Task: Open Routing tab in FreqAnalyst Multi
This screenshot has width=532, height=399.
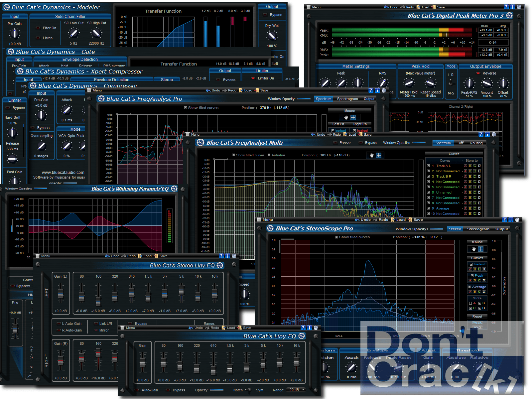Action: coord(476,143)
